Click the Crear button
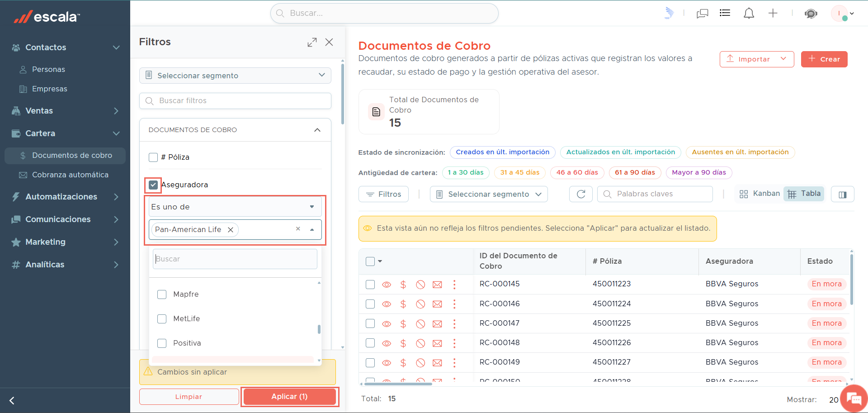This screenshot has height=413, width=868. pos(824,59)
